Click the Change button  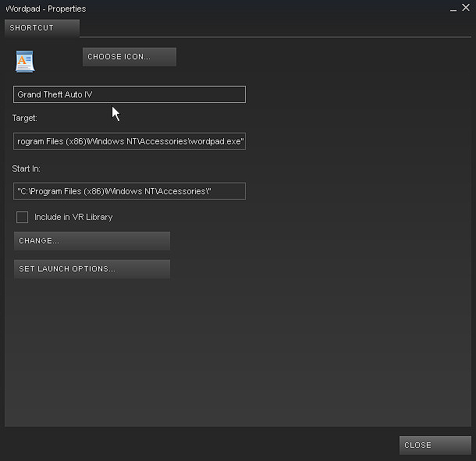pyautogui.click(x=92, y=241)
